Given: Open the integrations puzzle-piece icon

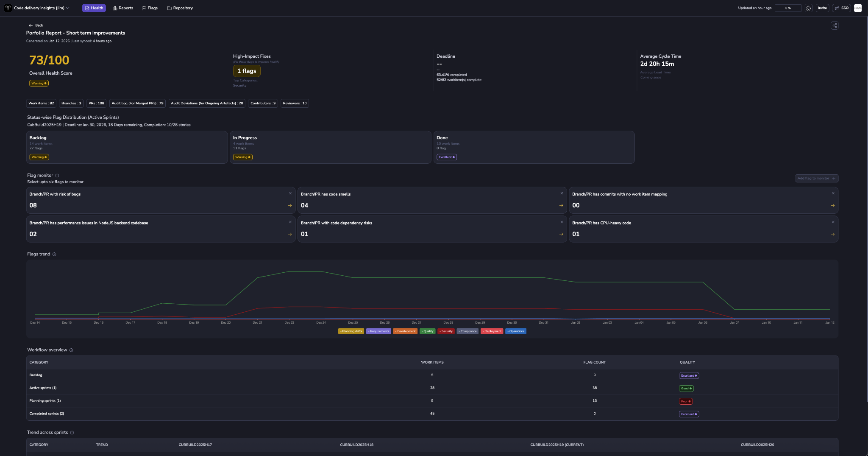Looking at the screenshot, I should coord(809,8).
